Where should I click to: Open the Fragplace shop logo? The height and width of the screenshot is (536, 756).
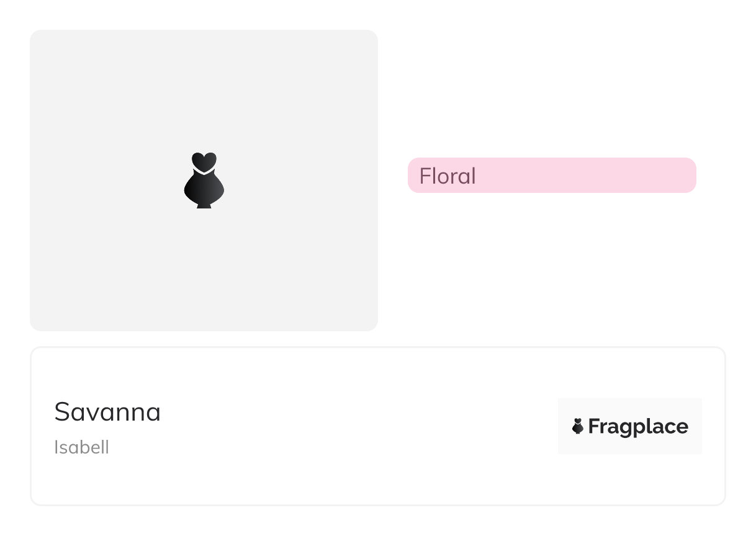[629, 426]
